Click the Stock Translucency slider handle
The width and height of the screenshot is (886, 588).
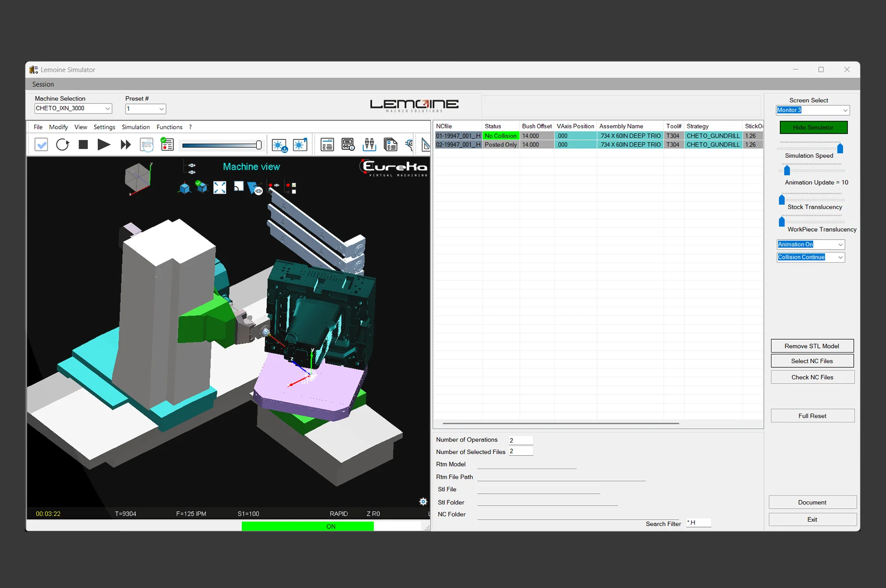tap(781, 200)
